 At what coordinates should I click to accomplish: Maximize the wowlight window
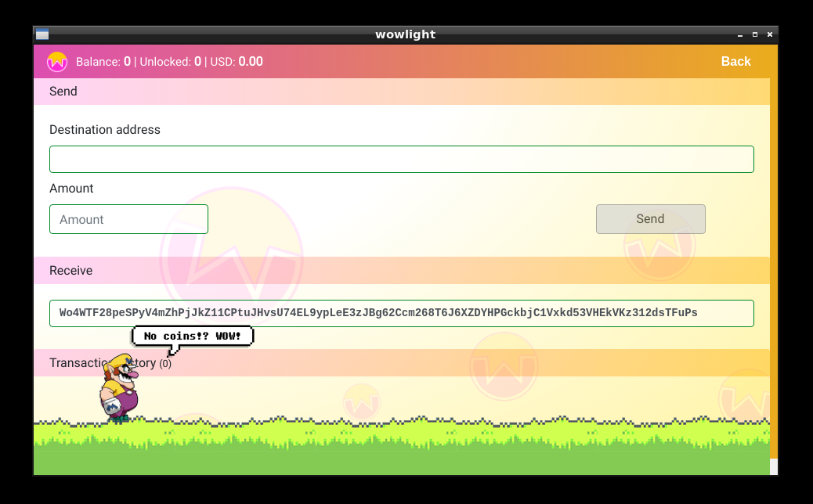[755, 34]
